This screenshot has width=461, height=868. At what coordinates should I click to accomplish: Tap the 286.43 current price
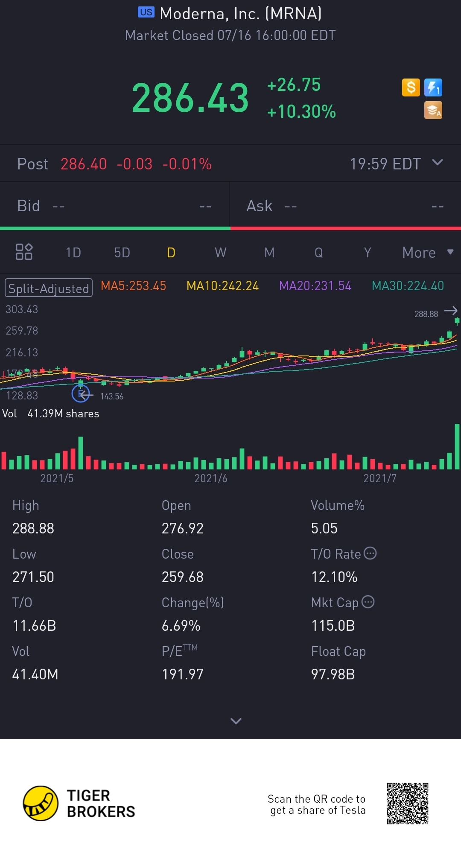click(190, 98)
